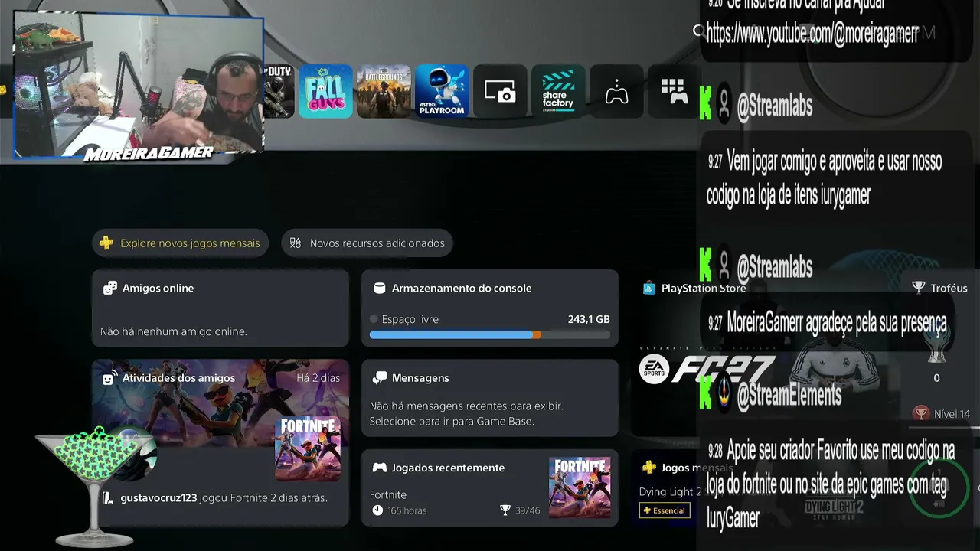Click the console storage cylinder icon
The image size is (980, 551).
(x=379, y=288)
